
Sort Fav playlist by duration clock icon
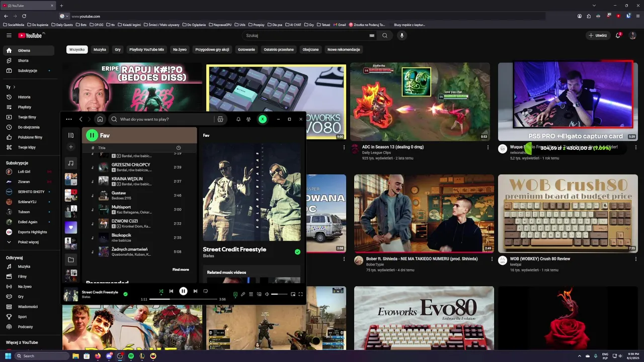coord(178,148)
